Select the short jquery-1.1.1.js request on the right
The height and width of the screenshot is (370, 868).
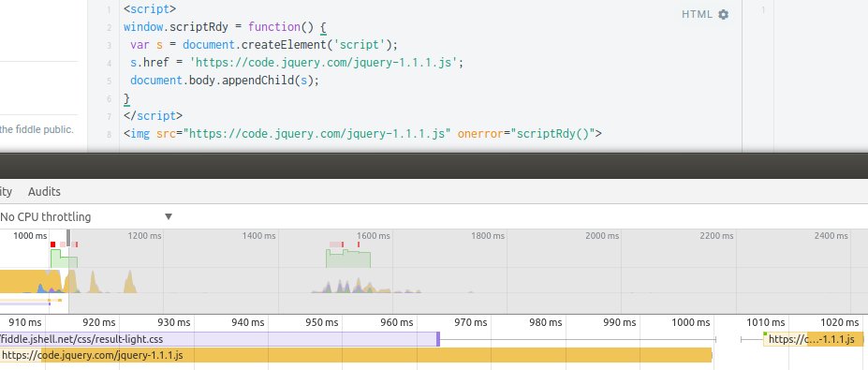click(814, 339)
